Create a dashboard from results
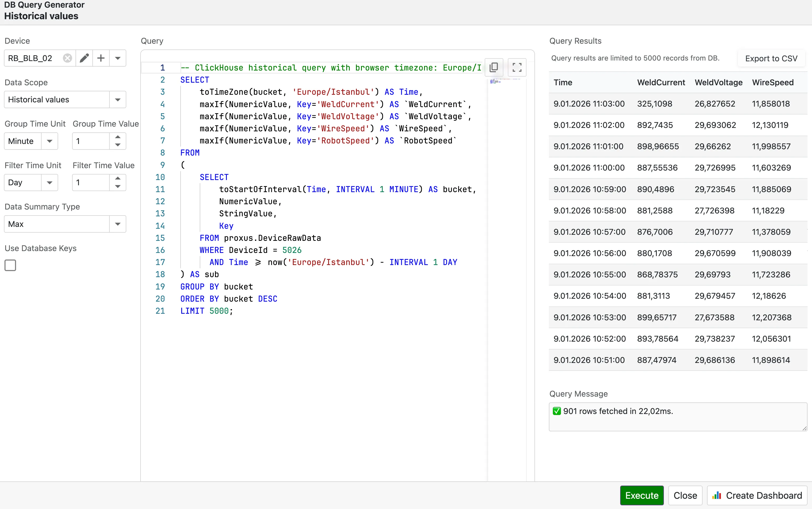812x509 pixels. 757,495
